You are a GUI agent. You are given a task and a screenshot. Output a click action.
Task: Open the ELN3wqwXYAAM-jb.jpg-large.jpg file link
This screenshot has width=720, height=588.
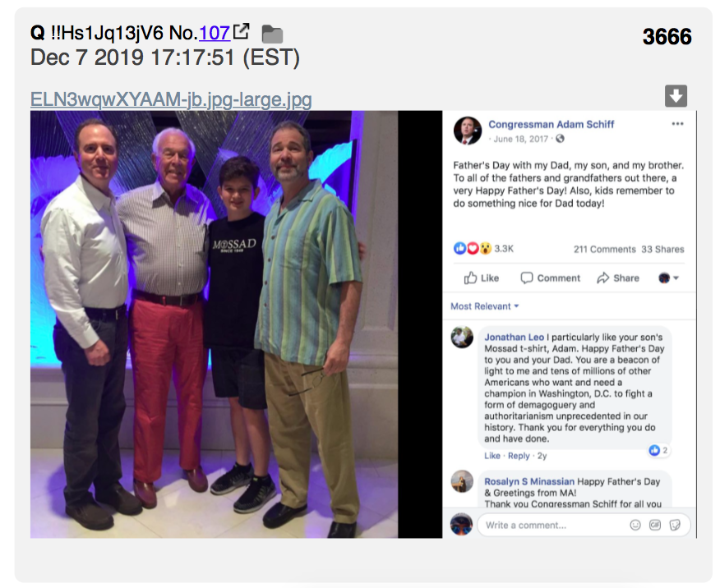pyautogui.click(x=171, y=99)
